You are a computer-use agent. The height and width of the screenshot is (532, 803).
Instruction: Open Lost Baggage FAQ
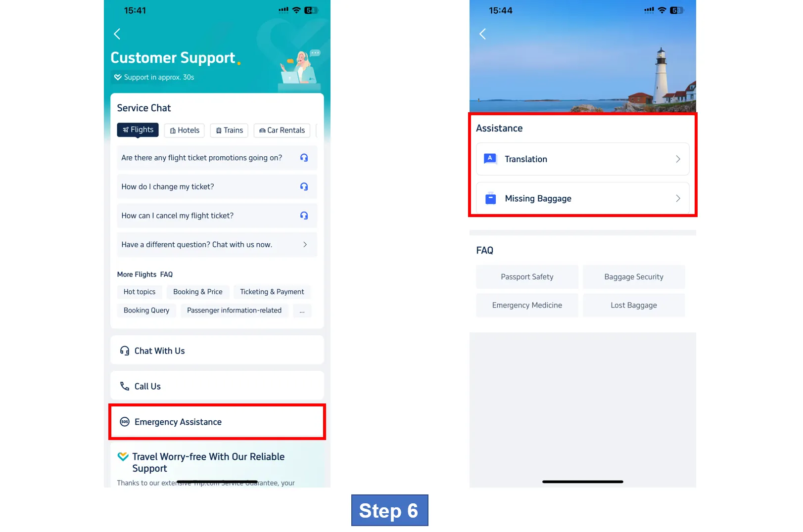tap(634, 305)
